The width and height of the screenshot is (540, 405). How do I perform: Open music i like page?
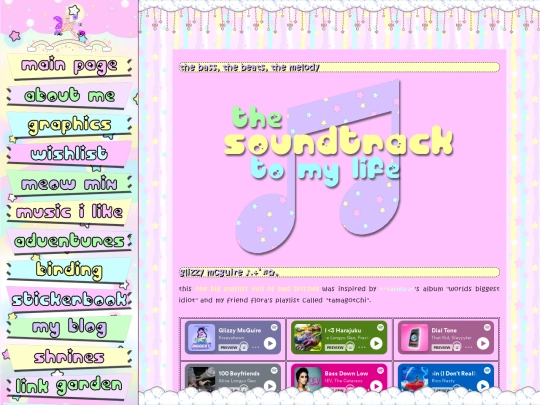(69, 212)
